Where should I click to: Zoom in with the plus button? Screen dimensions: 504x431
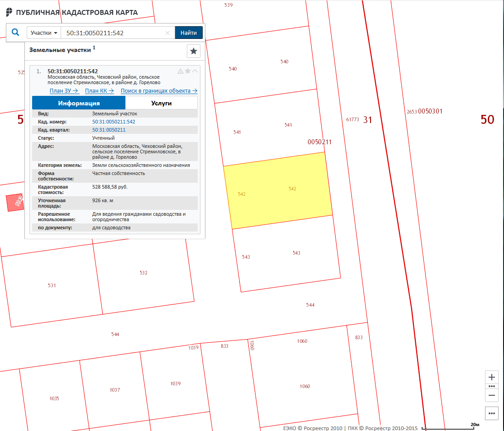(x=491, y=377)
